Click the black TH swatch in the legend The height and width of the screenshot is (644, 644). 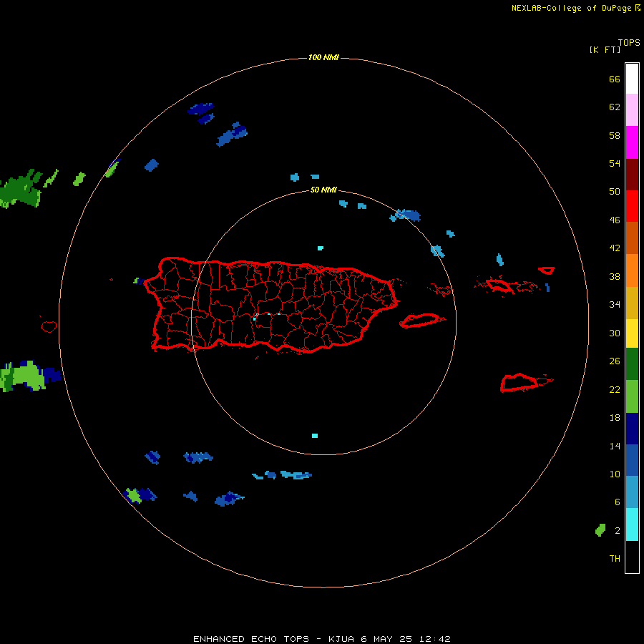pyautogui.click(x=632, y=557)
